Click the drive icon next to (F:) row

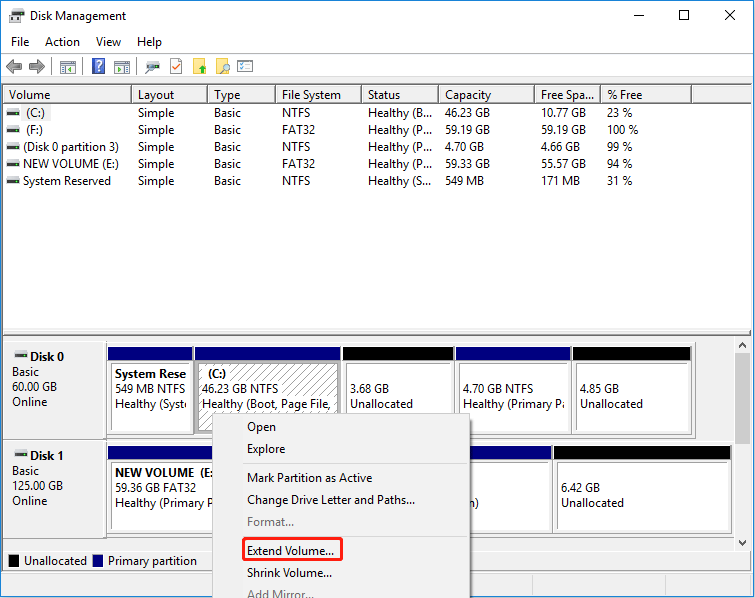(x=13, y=130)
